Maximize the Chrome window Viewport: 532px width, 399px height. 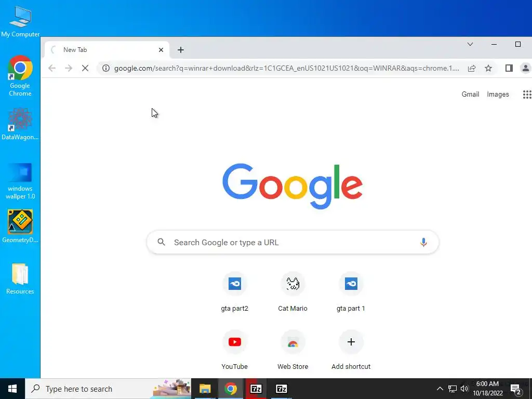(518, 44)
